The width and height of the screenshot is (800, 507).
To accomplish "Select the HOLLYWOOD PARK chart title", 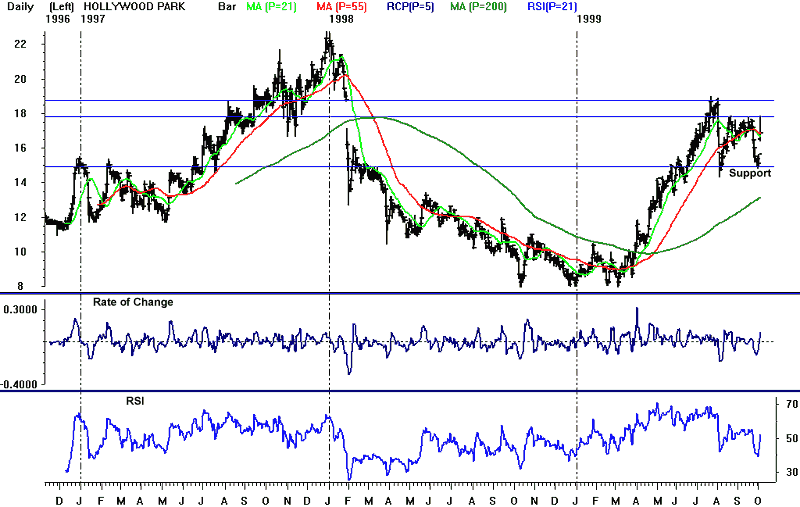I will click(x=134, y=7).
